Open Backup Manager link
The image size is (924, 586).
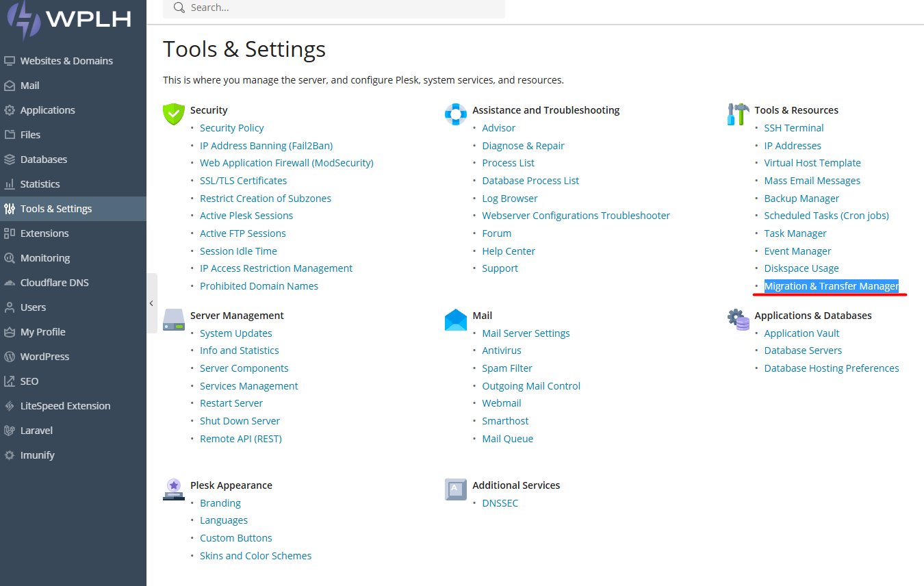click(x=801, y=199)
